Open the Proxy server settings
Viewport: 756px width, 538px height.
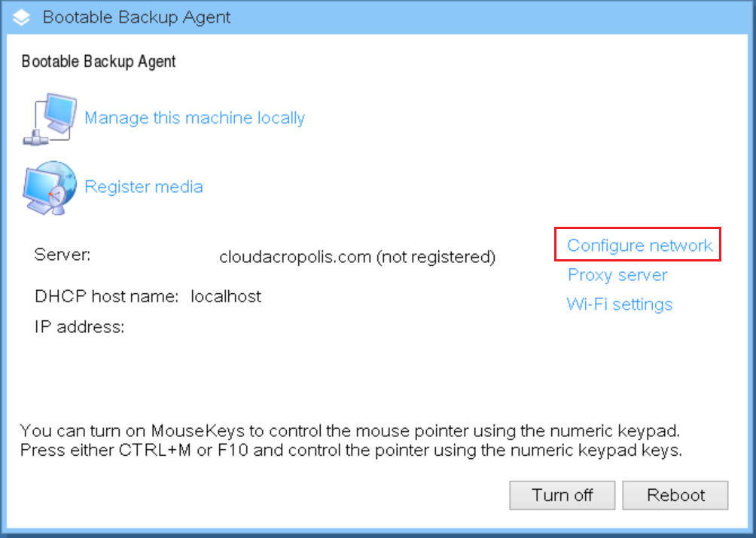617,274
